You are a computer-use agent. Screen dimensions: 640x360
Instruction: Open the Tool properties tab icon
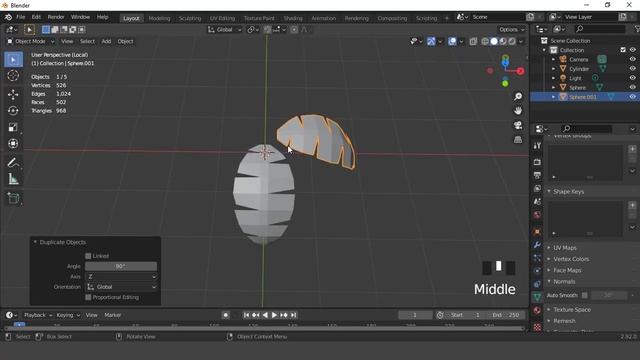click(537, 146)
